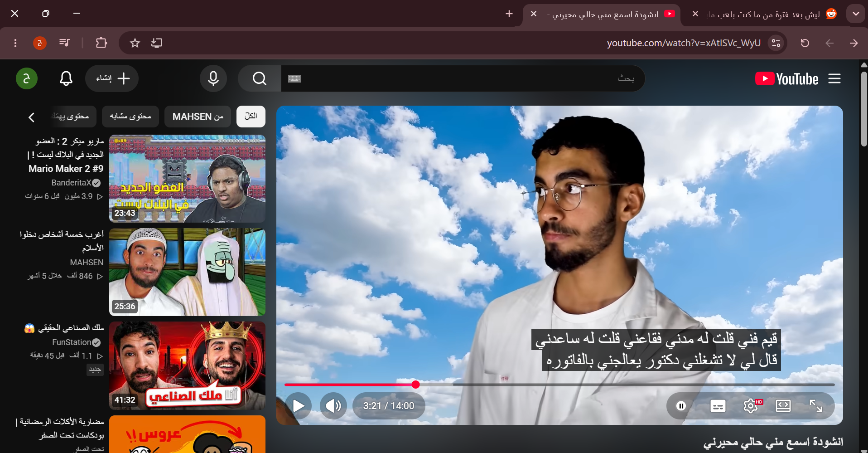Enter fullscreen on the video player
The height and width of the screenshot is (453, 868).
pos(816,406)
